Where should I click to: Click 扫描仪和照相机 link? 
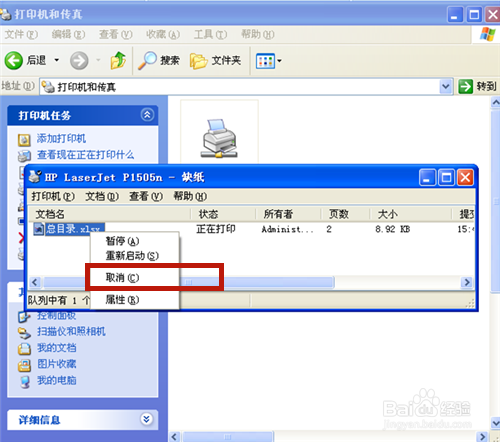coord(71,331)
